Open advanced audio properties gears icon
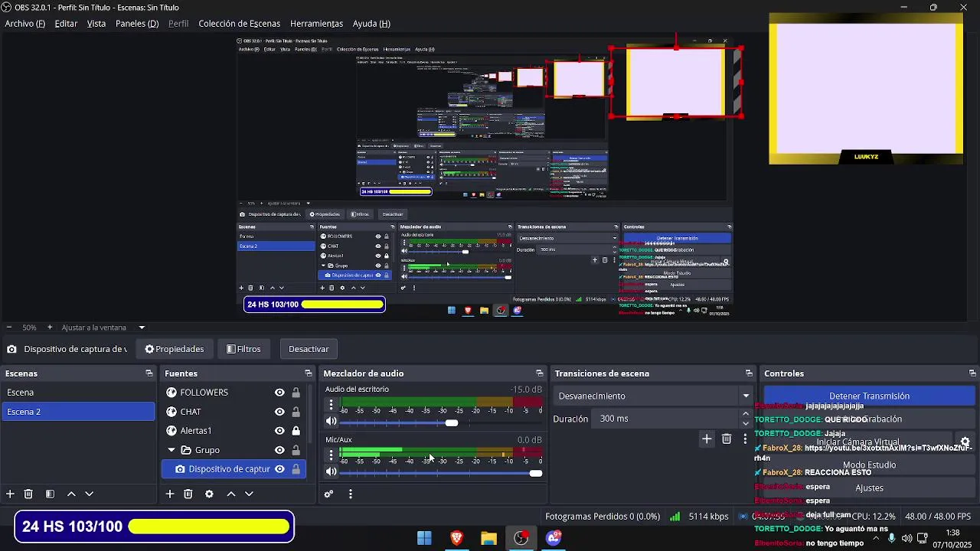Screen dimensions: 980x551 pos(329,494)
